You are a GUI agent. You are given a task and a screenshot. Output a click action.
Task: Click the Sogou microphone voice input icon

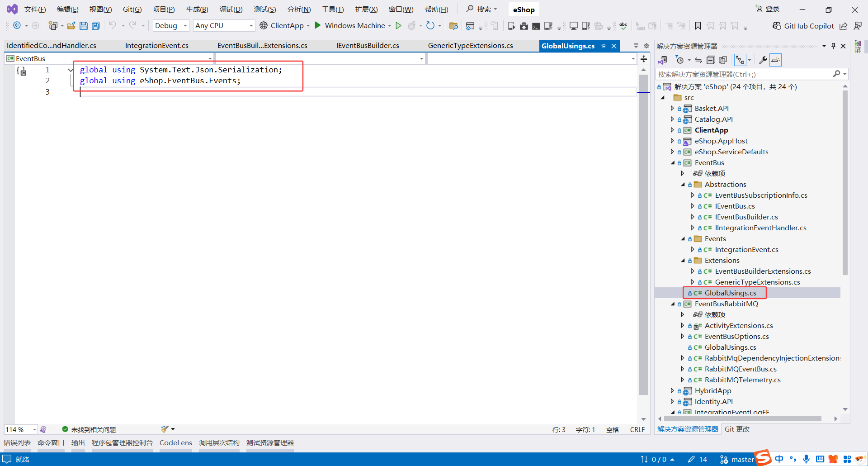pyautogui.click(x=806, y=459)
